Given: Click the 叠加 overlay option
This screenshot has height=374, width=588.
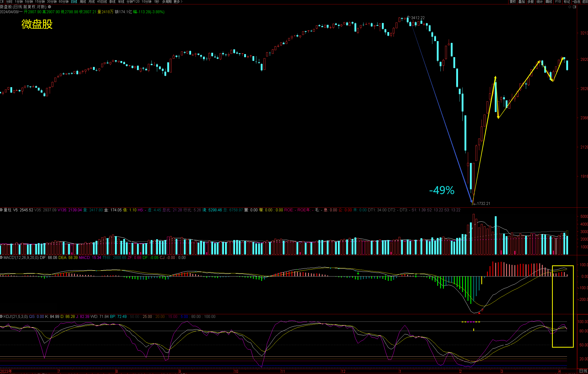Looking at the screenshot, I should [x=522, y=2].
